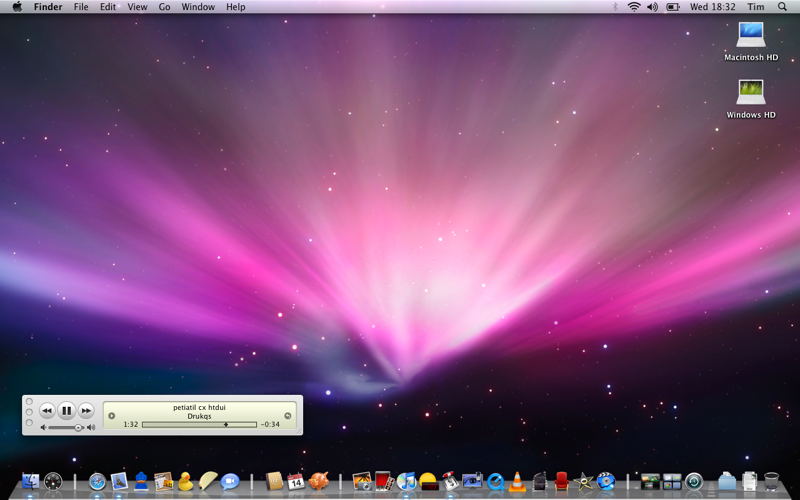800x500 pixels.
Task: Click remaining time -0:34 in iTunes
Action: click(x=270, y=424)
